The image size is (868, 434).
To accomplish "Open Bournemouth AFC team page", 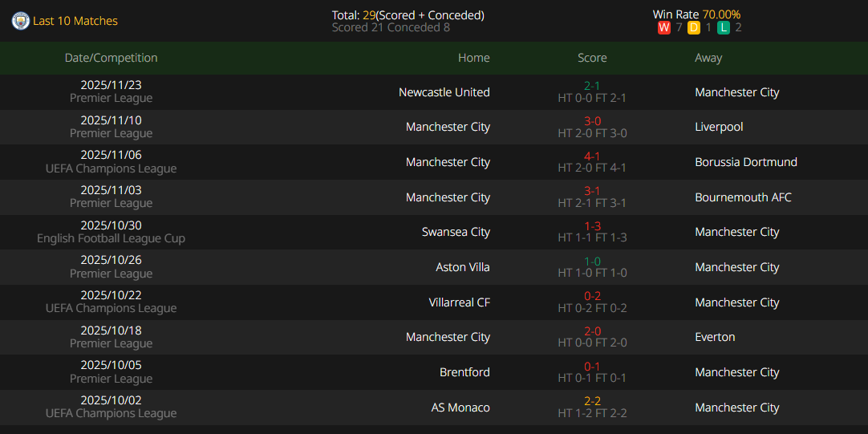I will (x=743, y=197).
